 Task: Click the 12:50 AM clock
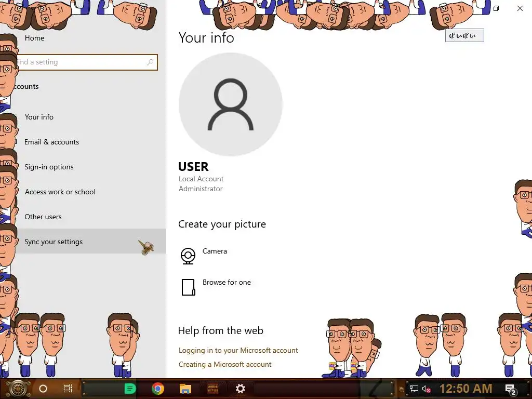(466, 389)
